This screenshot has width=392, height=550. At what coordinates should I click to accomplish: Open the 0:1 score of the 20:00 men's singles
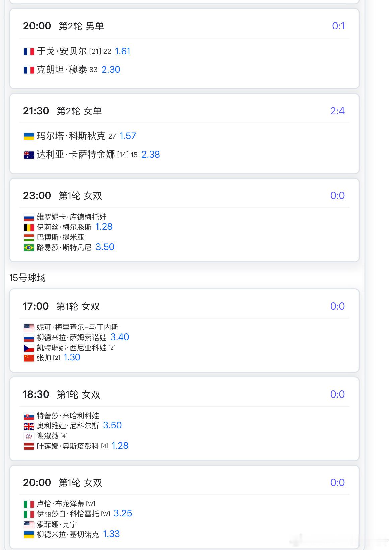tap(338, 26)
